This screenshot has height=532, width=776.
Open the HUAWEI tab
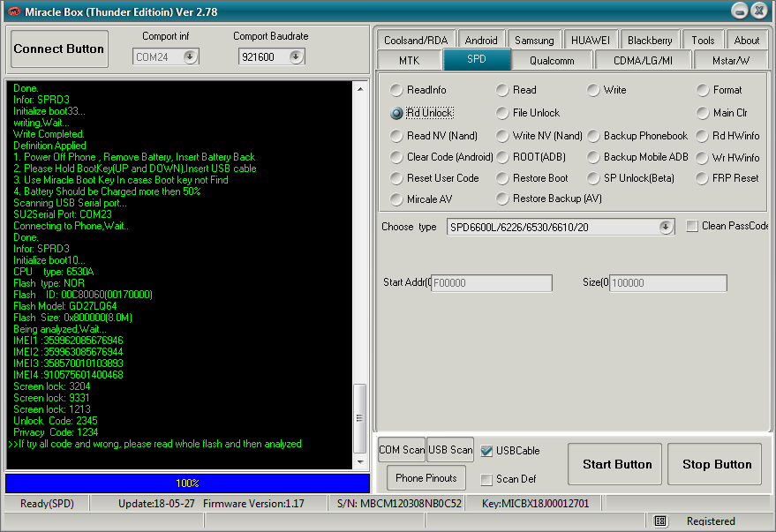tap(591, 40)
